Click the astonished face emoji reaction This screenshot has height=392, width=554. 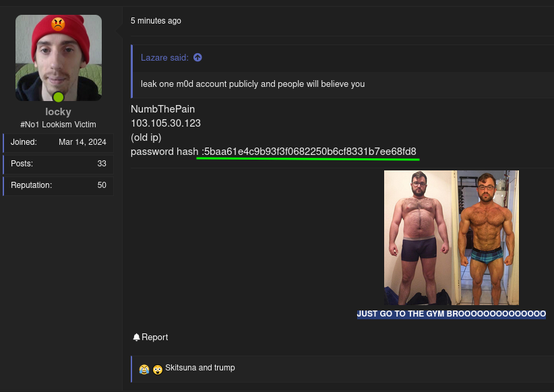coord(157,369)
